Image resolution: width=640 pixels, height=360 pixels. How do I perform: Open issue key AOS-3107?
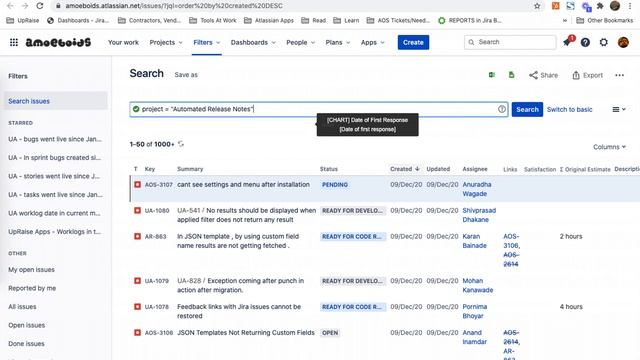(158, 185)
